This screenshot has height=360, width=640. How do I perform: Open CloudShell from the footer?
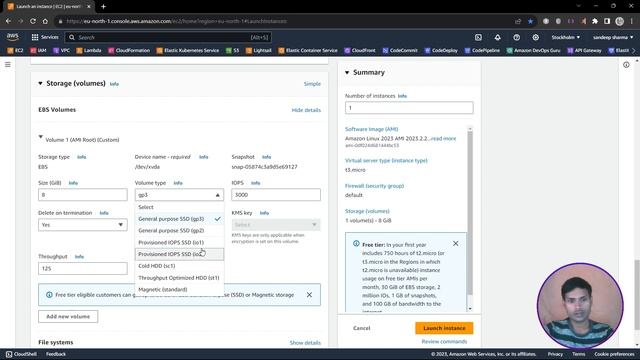pyautogui.click(x=21, y=354)
